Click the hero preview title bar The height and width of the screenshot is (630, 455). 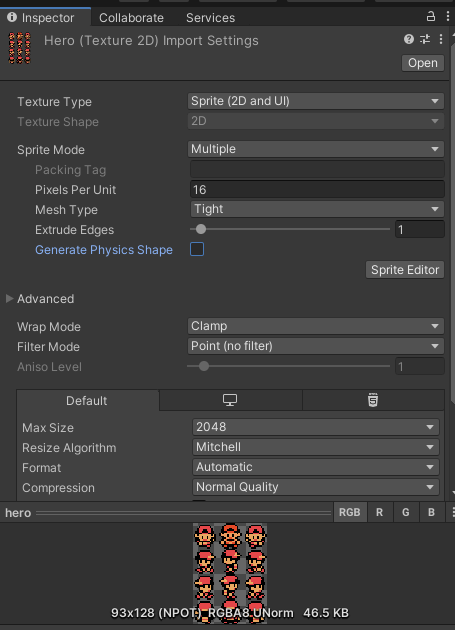coord(167,513)
